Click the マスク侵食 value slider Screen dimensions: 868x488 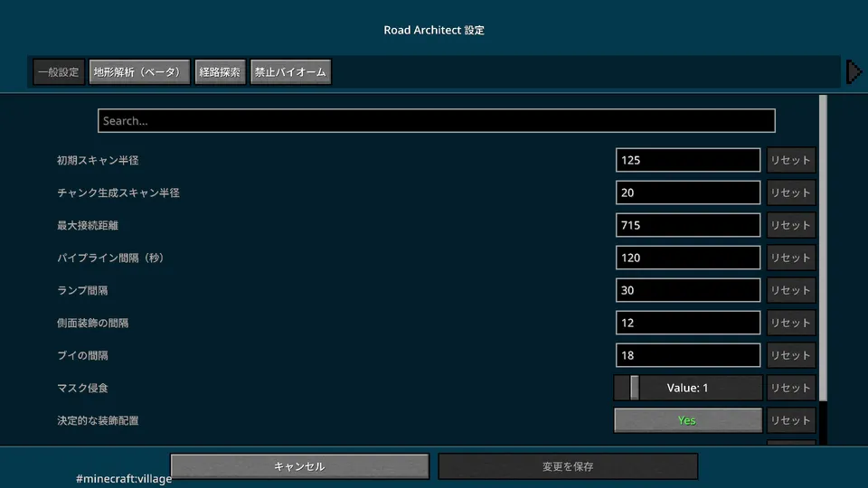pyautogui.click(x=687, y=388)
